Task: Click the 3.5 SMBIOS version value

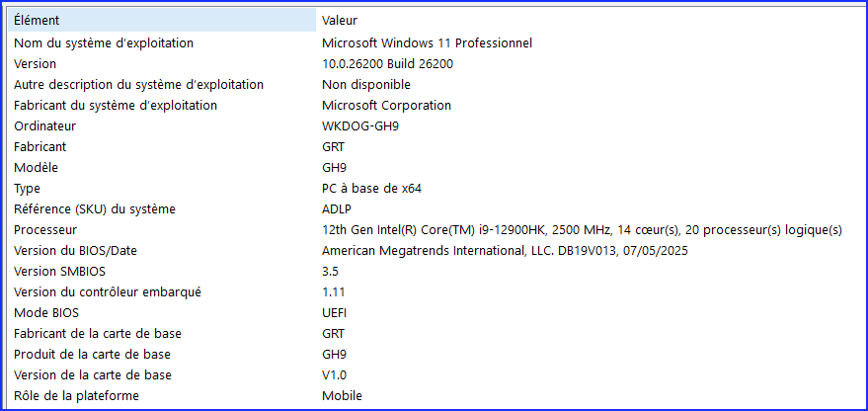Action: coord(330,272)
